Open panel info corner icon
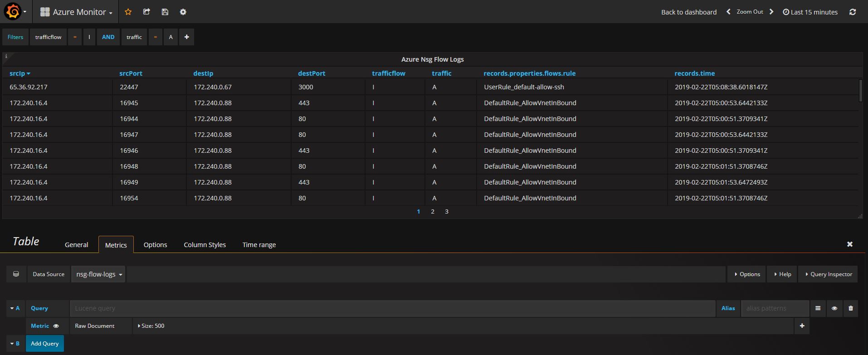The image size is (868, 355). point(6,56)
